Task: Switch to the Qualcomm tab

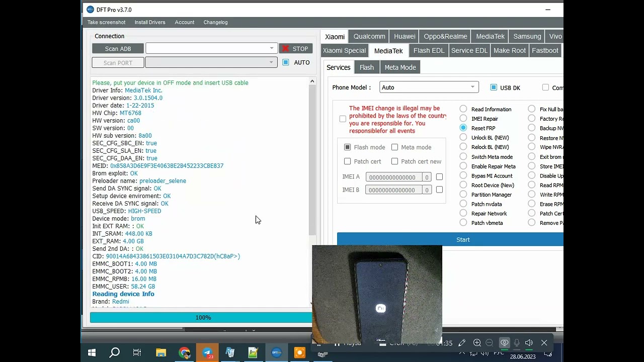Action: point(369,36)
